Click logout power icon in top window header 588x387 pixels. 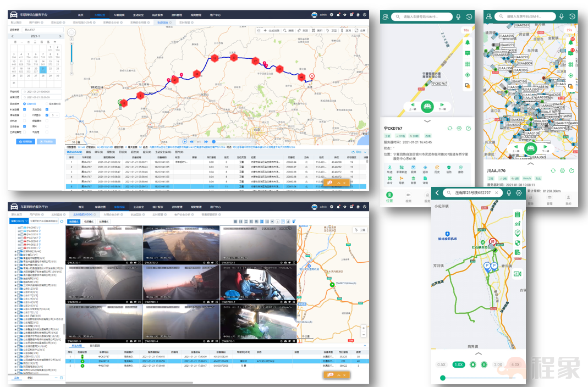pos(365,15)
